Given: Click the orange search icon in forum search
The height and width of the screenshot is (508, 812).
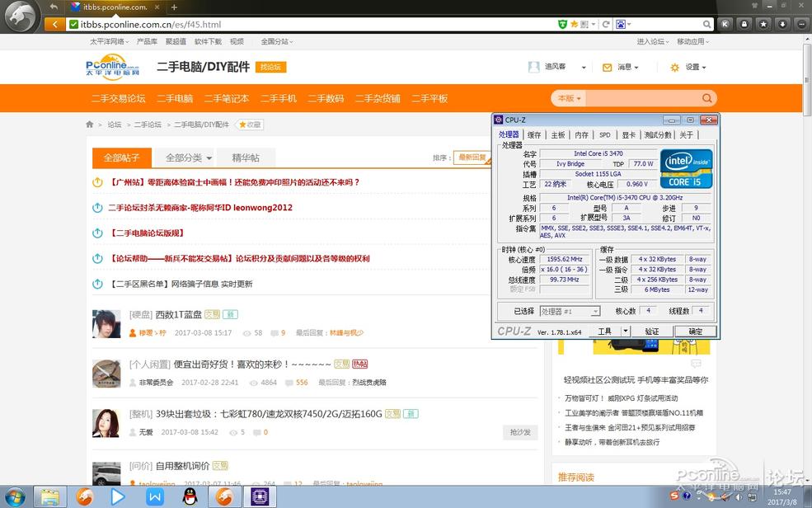Looking at the screenshot, I should click(706, 98).
